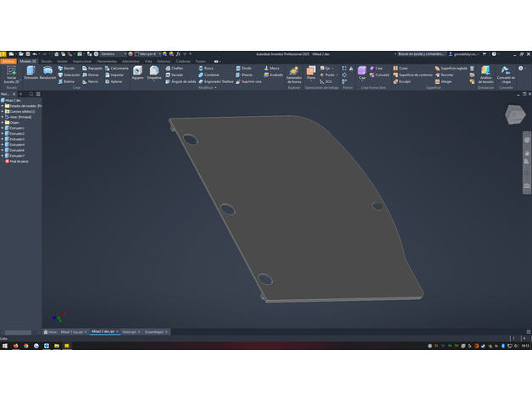Click the Agujero hole tool

tap(137, 73)
